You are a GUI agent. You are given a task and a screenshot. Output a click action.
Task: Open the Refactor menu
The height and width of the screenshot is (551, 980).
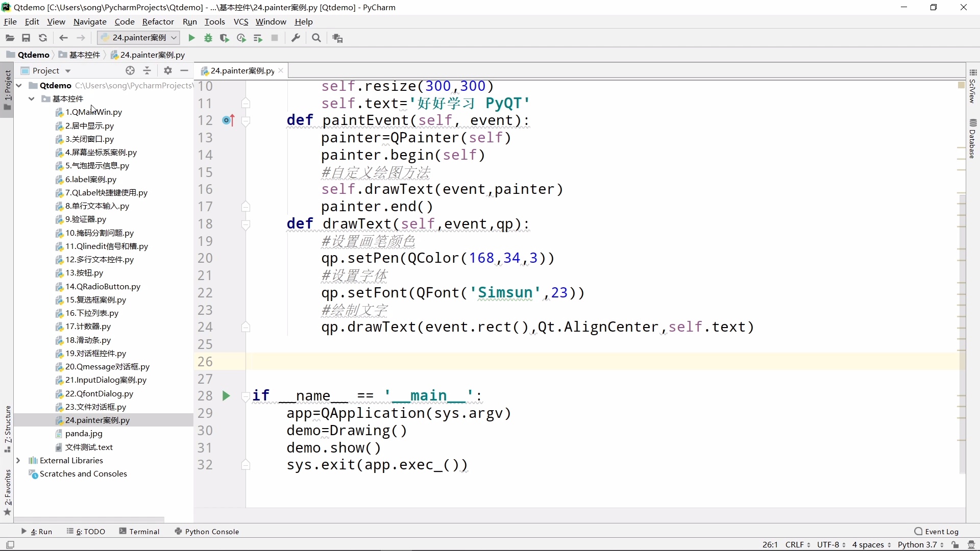(158, 21)
